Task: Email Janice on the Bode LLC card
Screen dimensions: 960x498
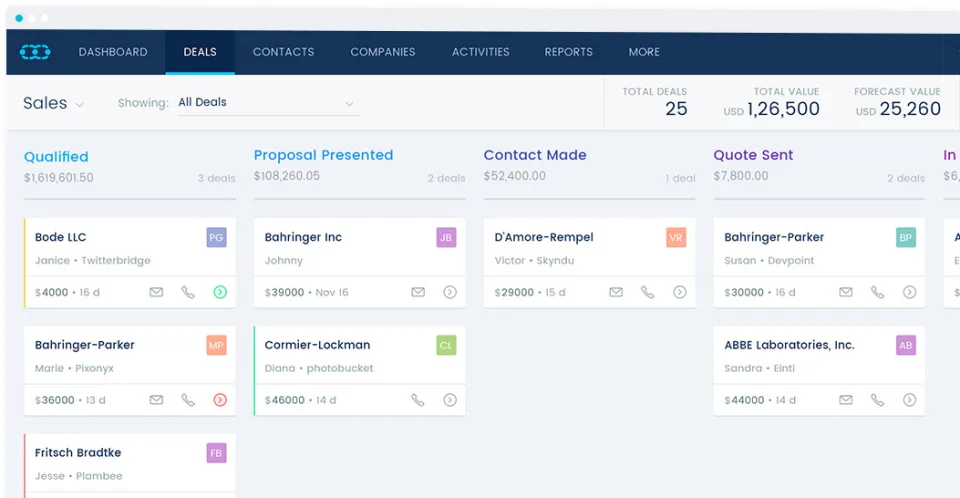Action: 157,292
